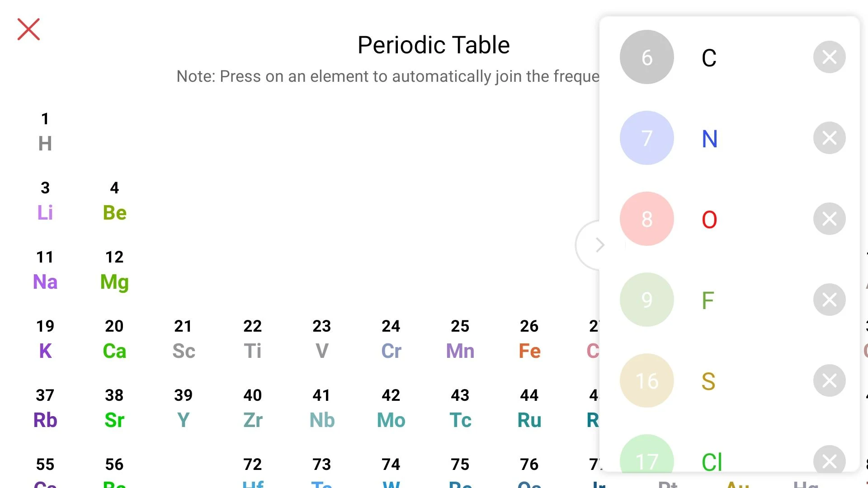
Task: Remove Oxygen from the selected elements list
Action: [829, 219]
